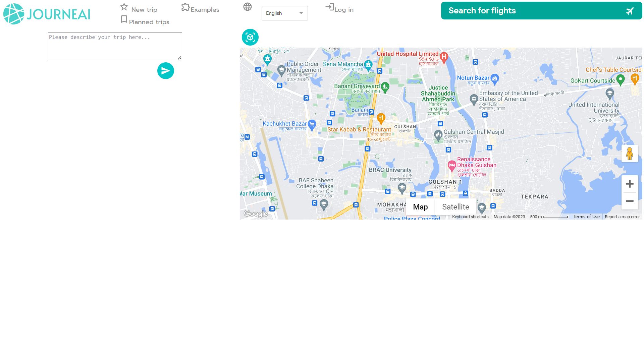This screenshot has width=644, height=362.
Task: Click the JourneAI globe logo
Action: pyautogui.click(x=14, y=14)
